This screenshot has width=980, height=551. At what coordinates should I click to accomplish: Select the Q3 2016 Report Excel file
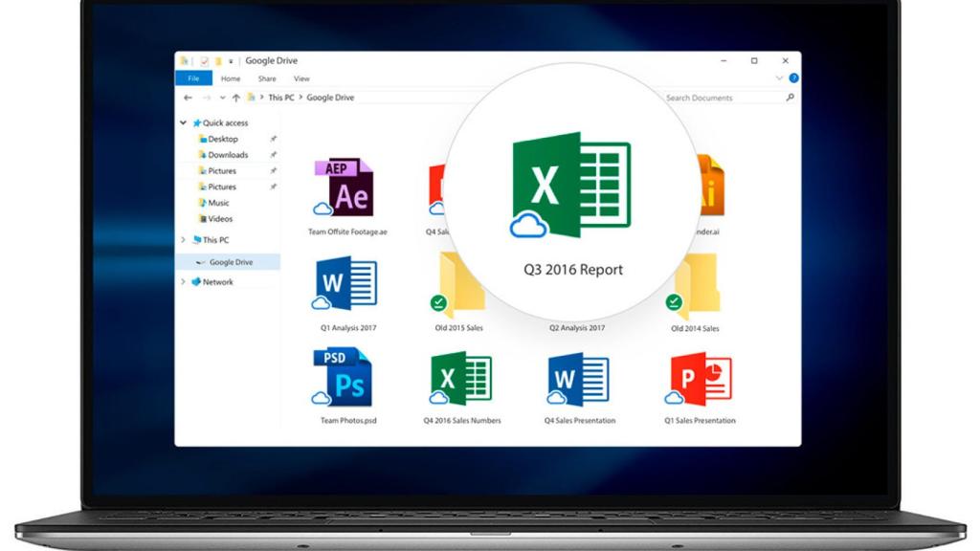coord(569,187)
